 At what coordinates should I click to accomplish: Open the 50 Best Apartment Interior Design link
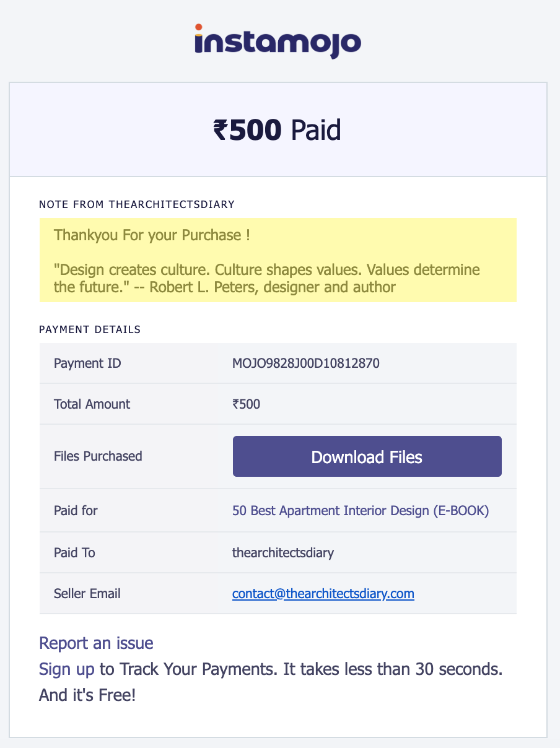[361, 511]
